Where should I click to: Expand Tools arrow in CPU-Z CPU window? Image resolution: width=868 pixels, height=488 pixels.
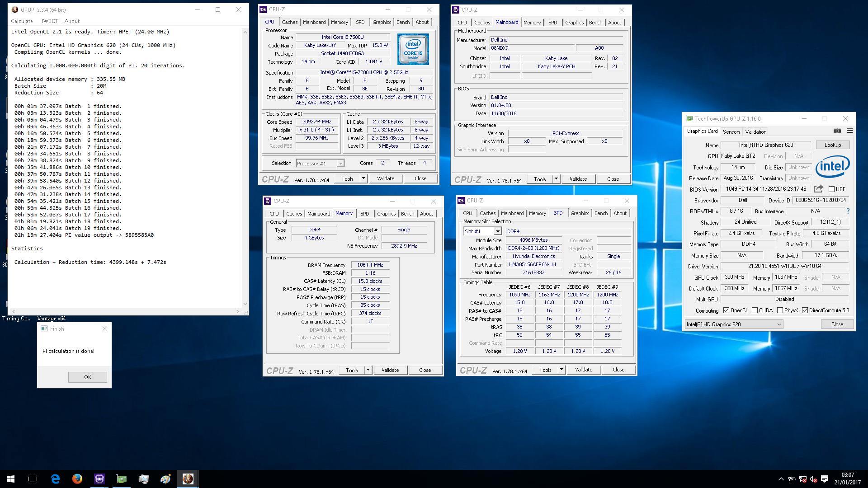363,178
